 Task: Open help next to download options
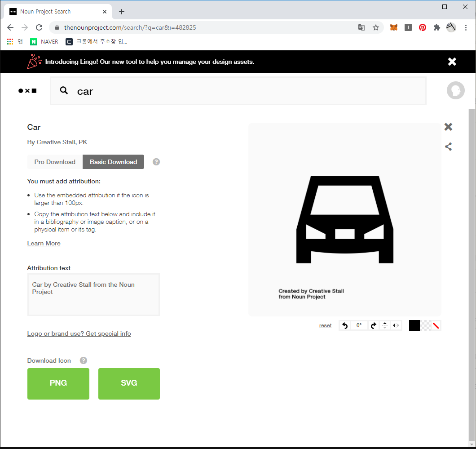pos(156,162)
